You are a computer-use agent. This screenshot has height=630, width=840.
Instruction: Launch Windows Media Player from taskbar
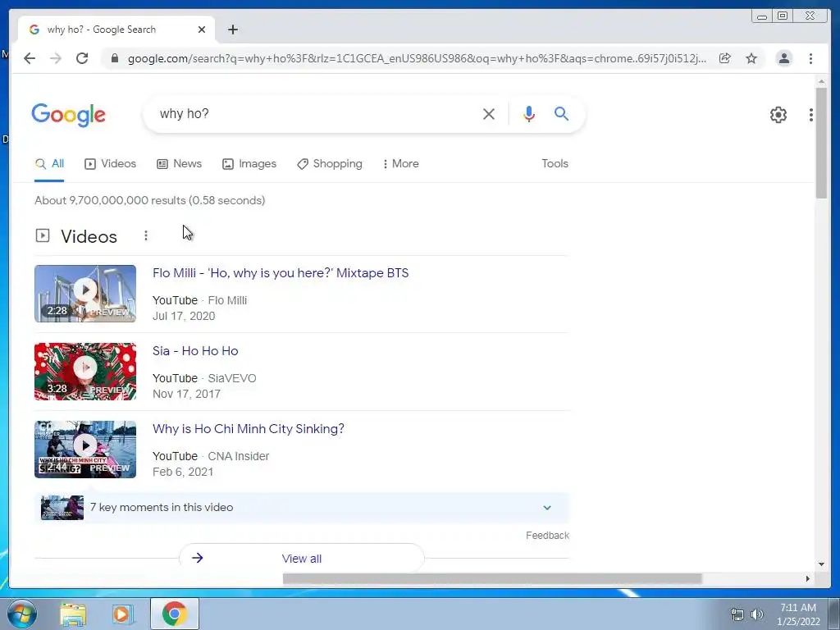(122, 614)
